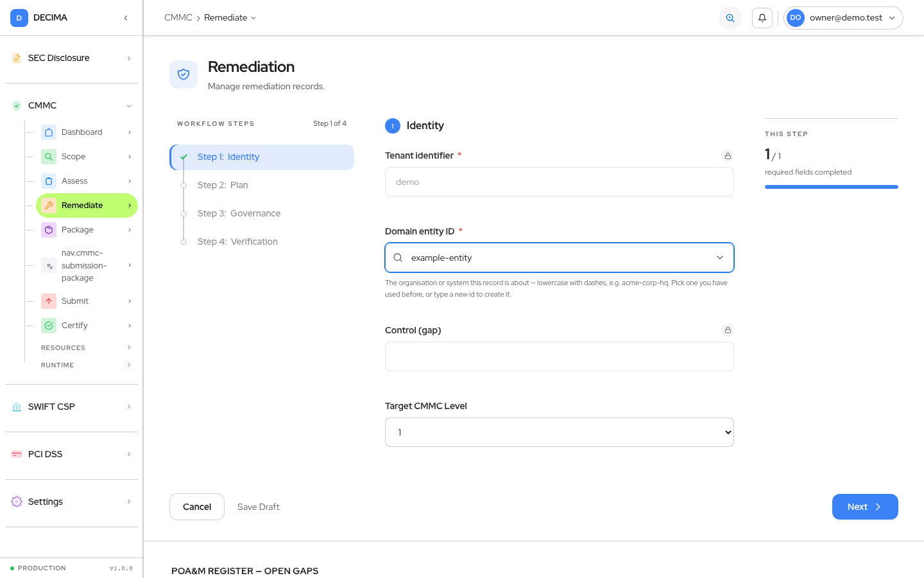
Task: Select Step 1: Identity in the workflow
Action: pyautogui.click(x=262, y=157)
